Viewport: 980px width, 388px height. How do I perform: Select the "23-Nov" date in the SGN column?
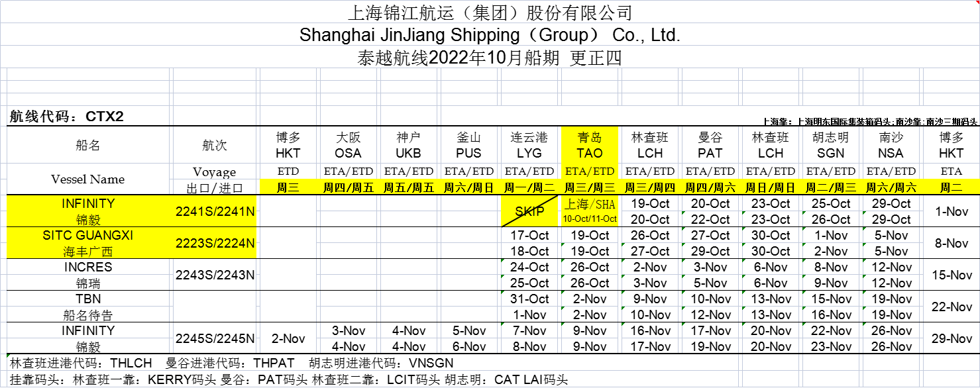(831, 346)
